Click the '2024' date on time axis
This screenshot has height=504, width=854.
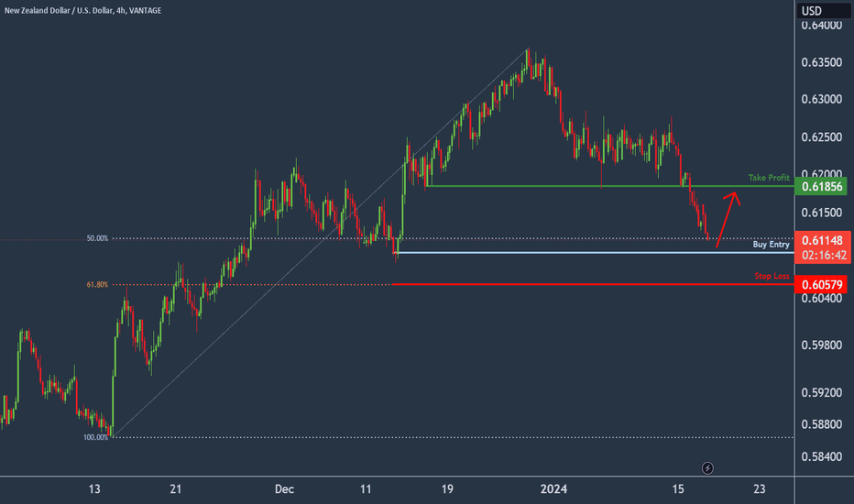[553, 489]
